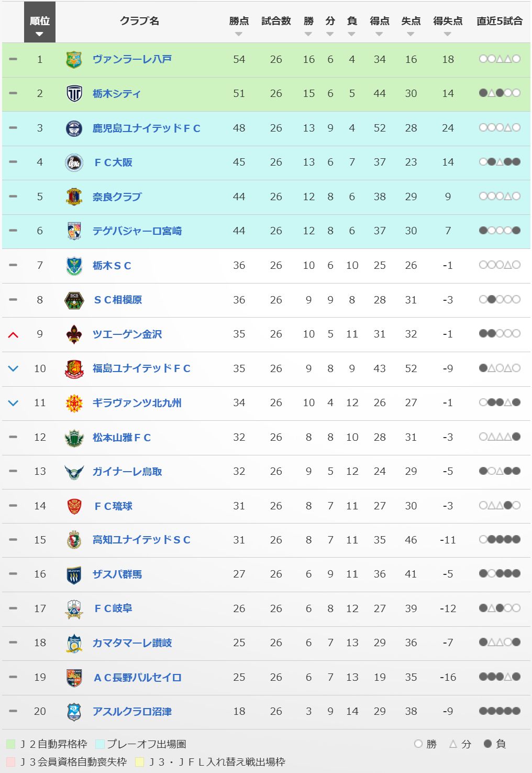Click the Kagoshima United FC crest

74,128
